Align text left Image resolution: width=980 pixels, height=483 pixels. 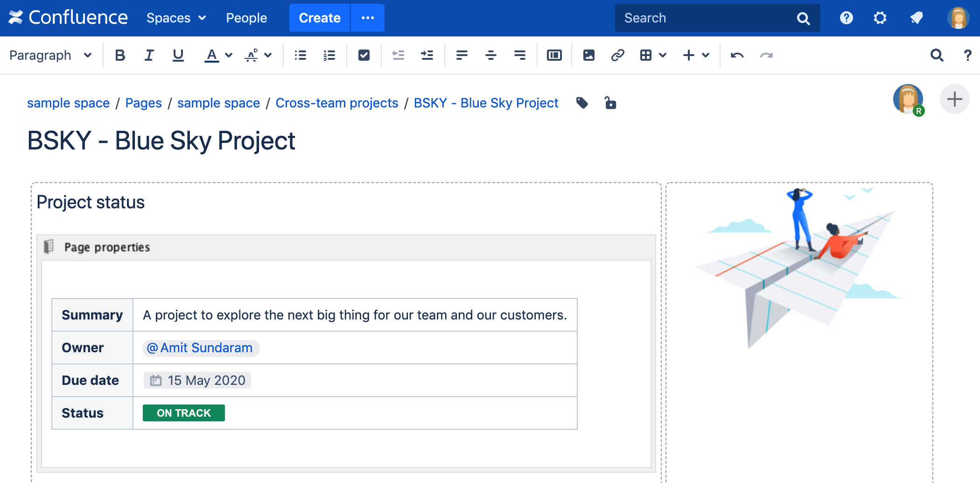click(462, 55)
